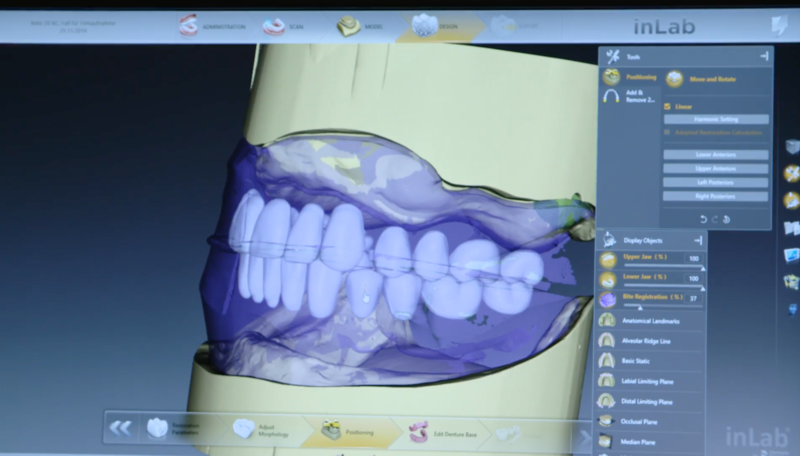Collapse the Tools panel
This screenshot has width=800, height=456.
[764, 56]
